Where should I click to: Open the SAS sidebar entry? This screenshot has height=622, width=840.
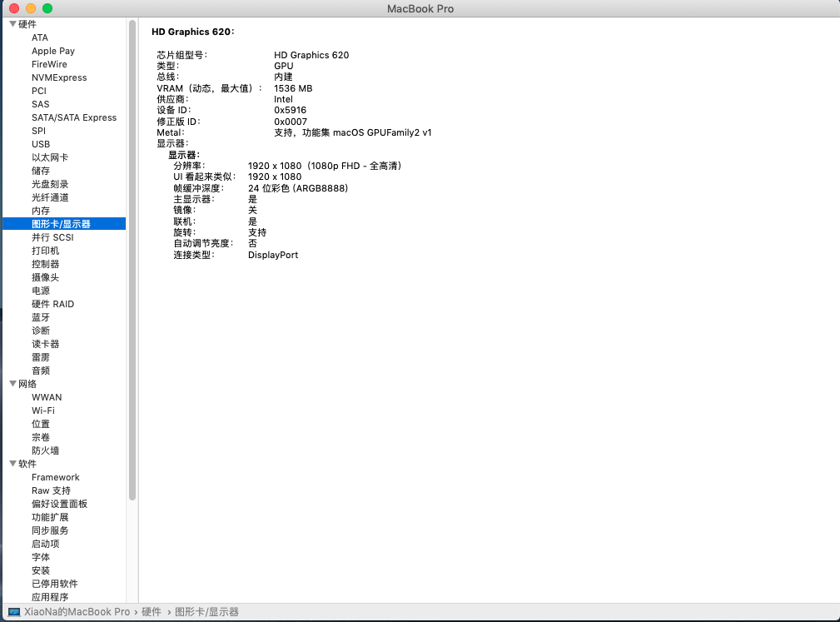40,104
